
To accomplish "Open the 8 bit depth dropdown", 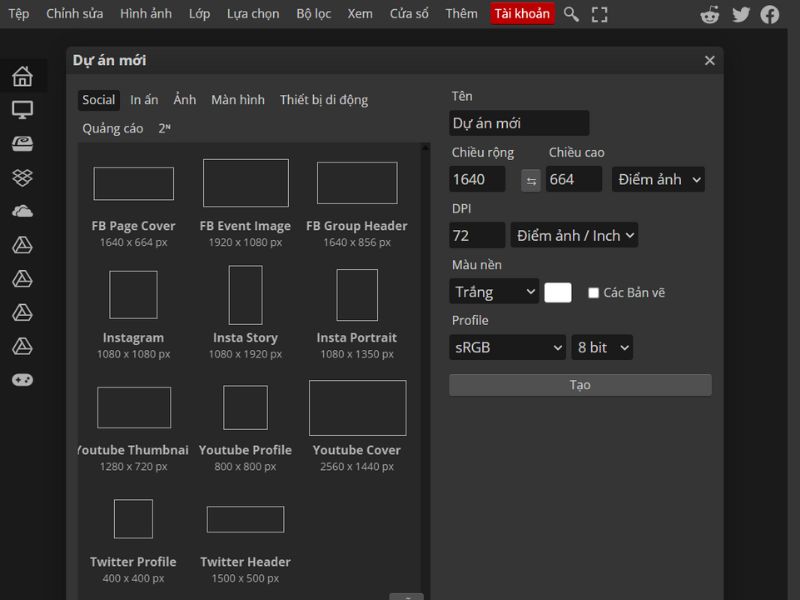I will pos(602,347).
